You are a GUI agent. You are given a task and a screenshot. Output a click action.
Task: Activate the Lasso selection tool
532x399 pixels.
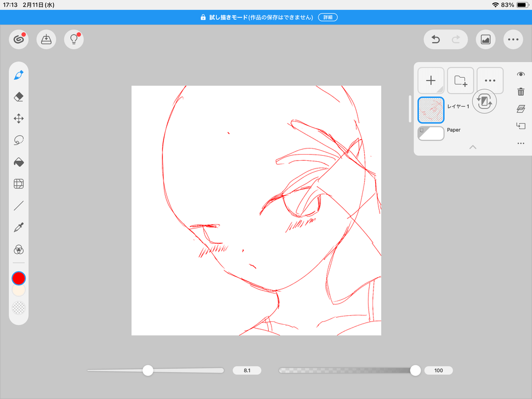19,140
